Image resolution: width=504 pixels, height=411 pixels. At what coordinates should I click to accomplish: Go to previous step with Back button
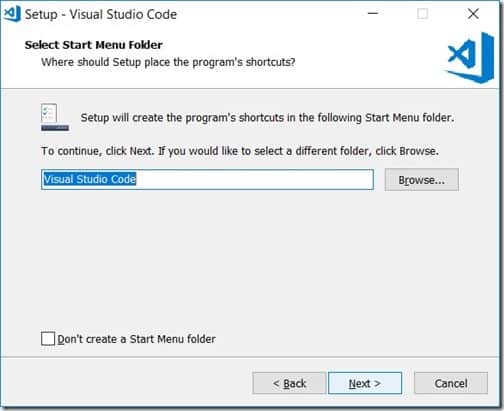point(289,383)
